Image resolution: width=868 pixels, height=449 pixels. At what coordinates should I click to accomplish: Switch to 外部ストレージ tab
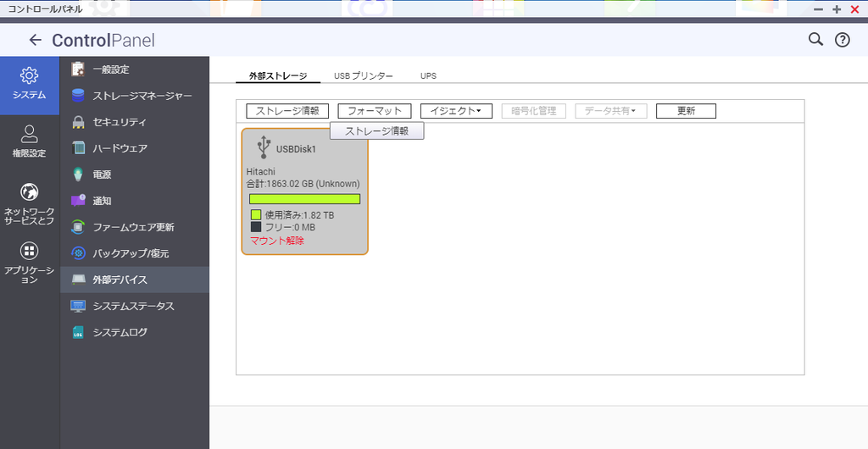(278, 75)
